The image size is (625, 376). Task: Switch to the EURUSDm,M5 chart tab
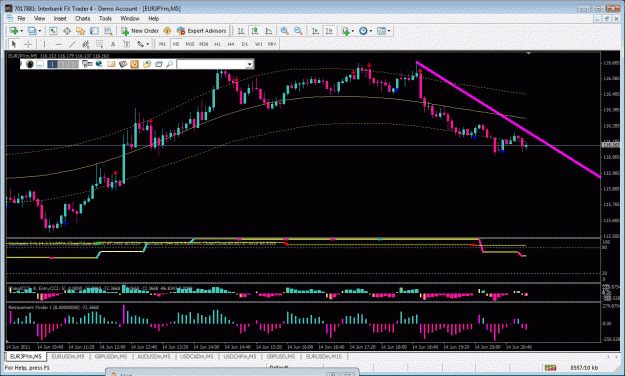(68, 356)
